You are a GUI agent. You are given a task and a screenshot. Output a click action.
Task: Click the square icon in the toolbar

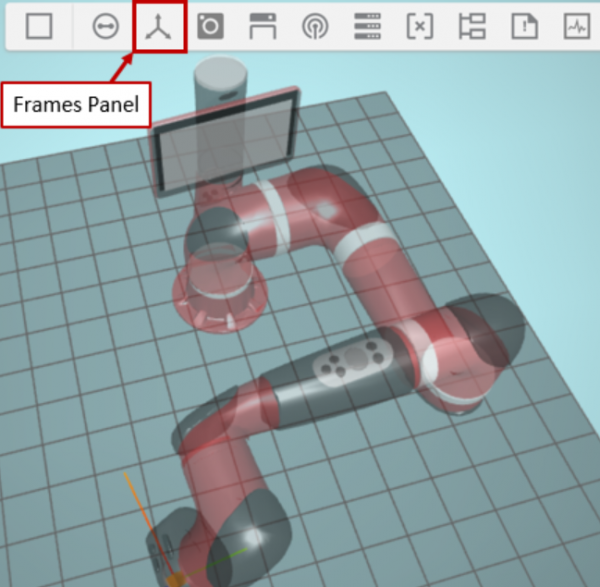(x=39, y=26)
